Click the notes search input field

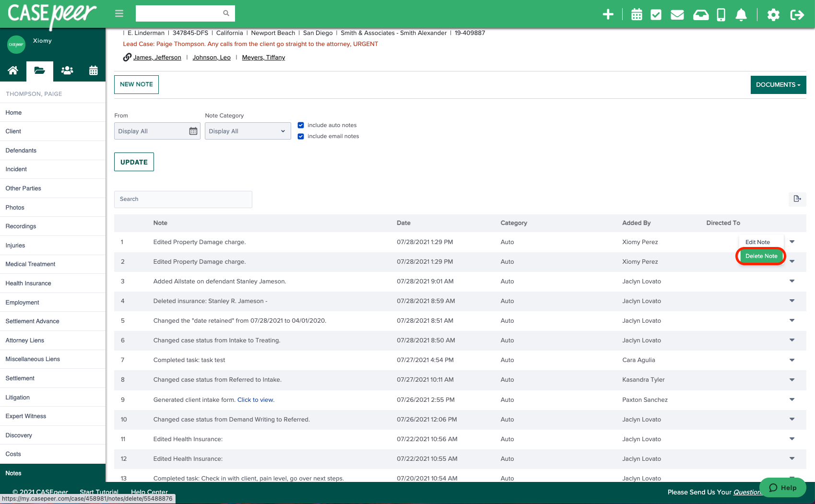coord(183,199)
